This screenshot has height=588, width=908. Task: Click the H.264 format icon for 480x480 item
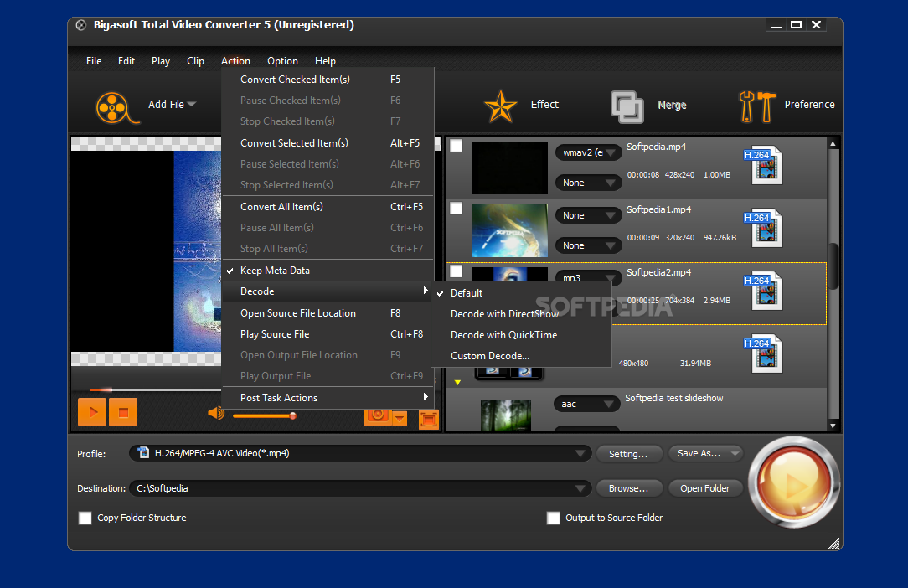point(763,353)
